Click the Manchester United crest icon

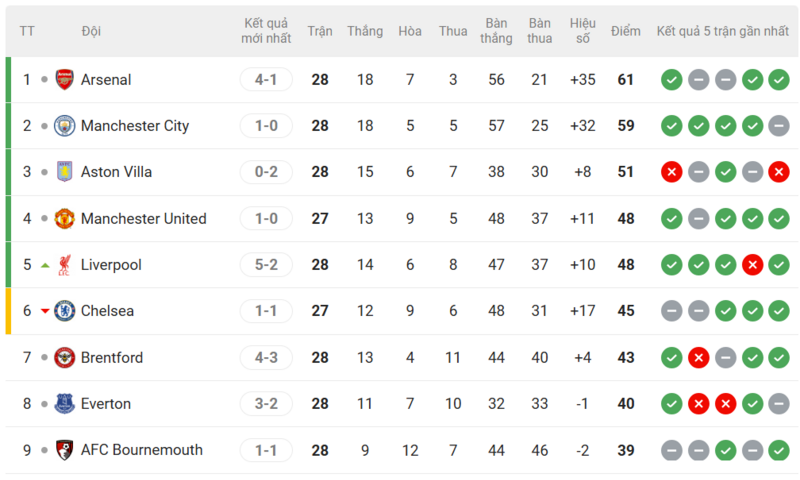click(x=65, y=219)
